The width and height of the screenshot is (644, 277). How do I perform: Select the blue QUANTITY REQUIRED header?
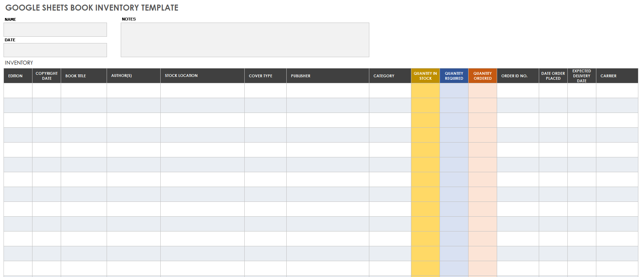(x=454, y=76)
